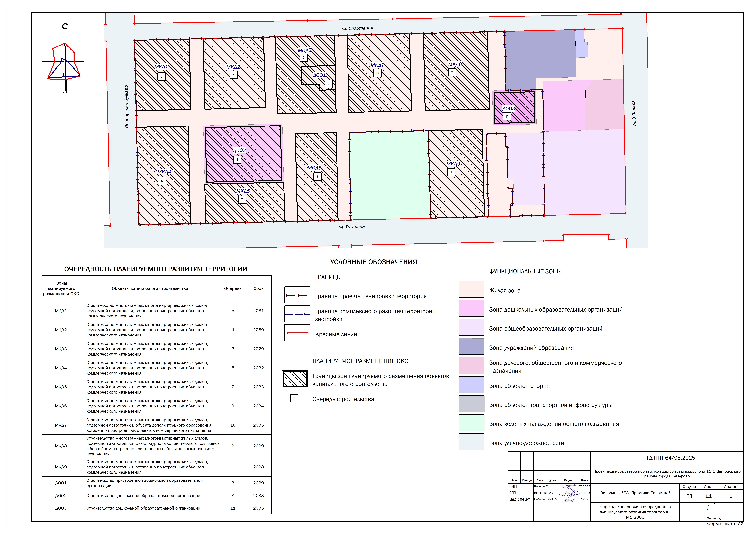Click the construction queue legend box numbered 1
The height and width of the screenshot is (534, 756).
tap(294, 398)
